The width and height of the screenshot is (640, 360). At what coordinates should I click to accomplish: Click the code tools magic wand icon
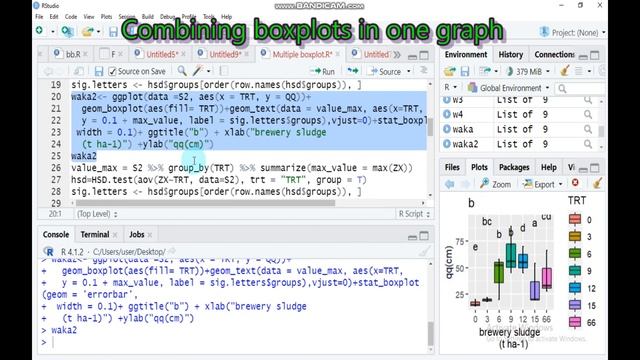[x=198, y=71]
